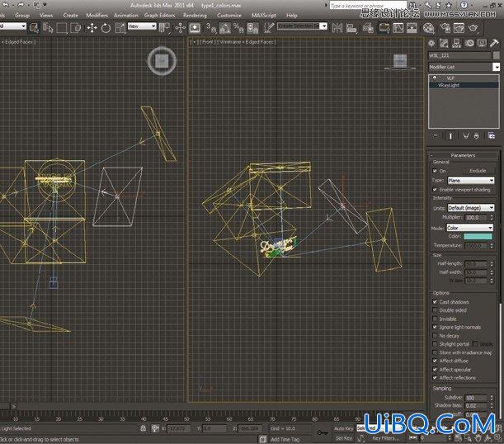
Task: Open reference coordinate system View dropdown
Action: 142,26
